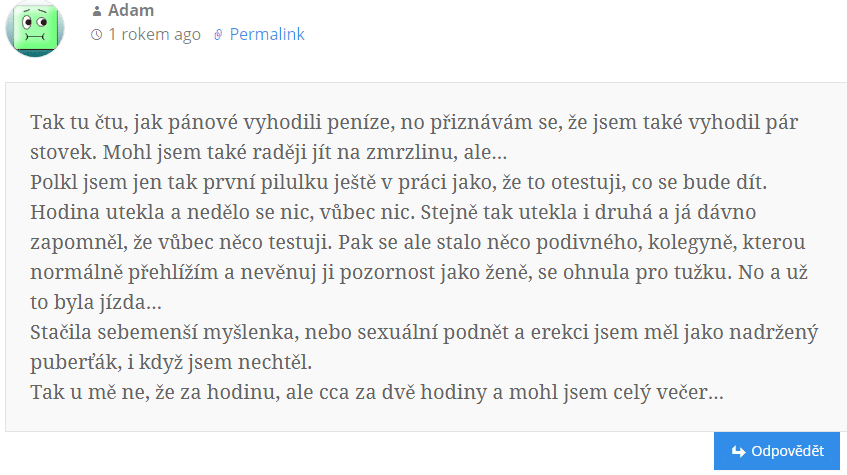The height and width of the screenshot is (475, 847).
Task: Click the reply arrow icon in Odpovědět
Action: click(738, 451)
